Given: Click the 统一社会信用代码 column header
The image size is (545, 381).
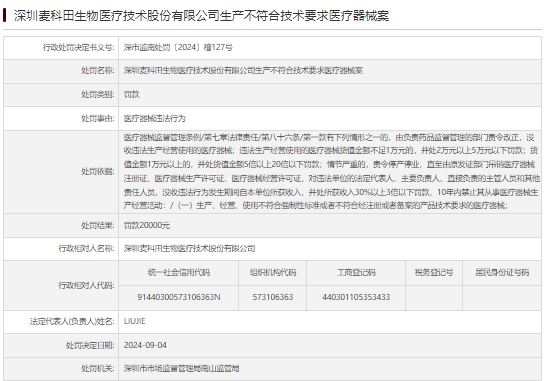Looking at the screenshot, I should click(x=179, y=273).
